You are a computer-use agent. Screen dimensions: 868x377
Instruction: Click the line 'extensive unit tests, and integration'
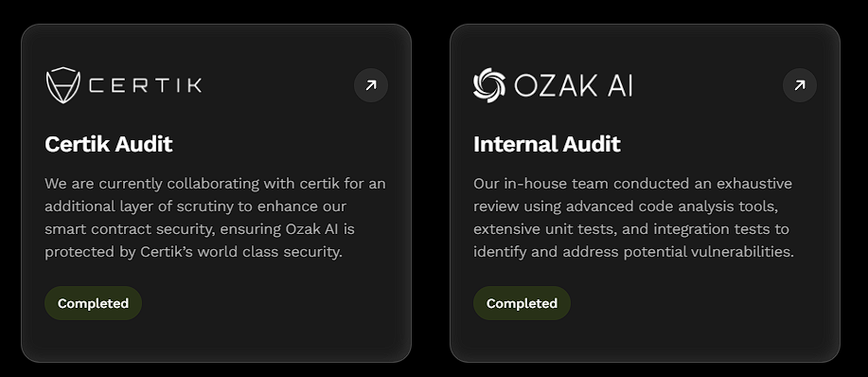click(631, 229)
